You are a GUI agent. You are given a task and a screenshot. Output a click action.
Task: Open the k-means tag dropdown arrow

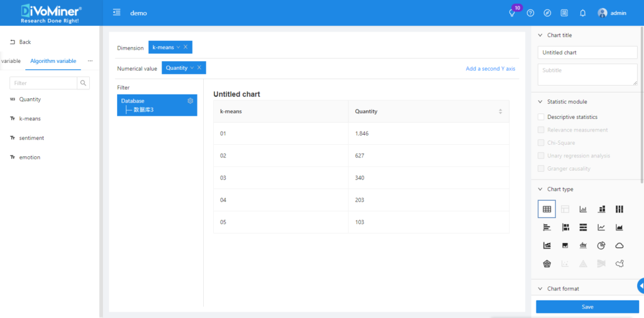point(178,47)
